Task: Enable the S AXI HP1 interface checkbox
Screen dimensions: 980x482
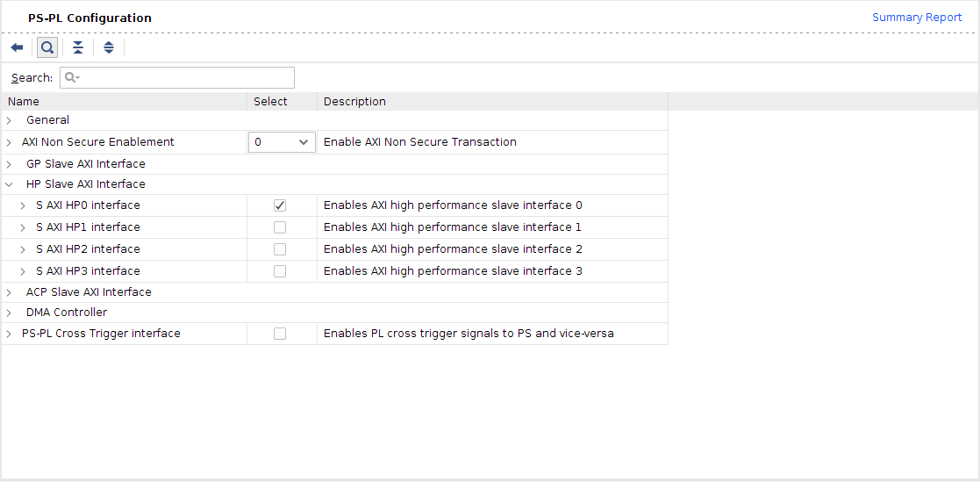Action: point(280,227)
